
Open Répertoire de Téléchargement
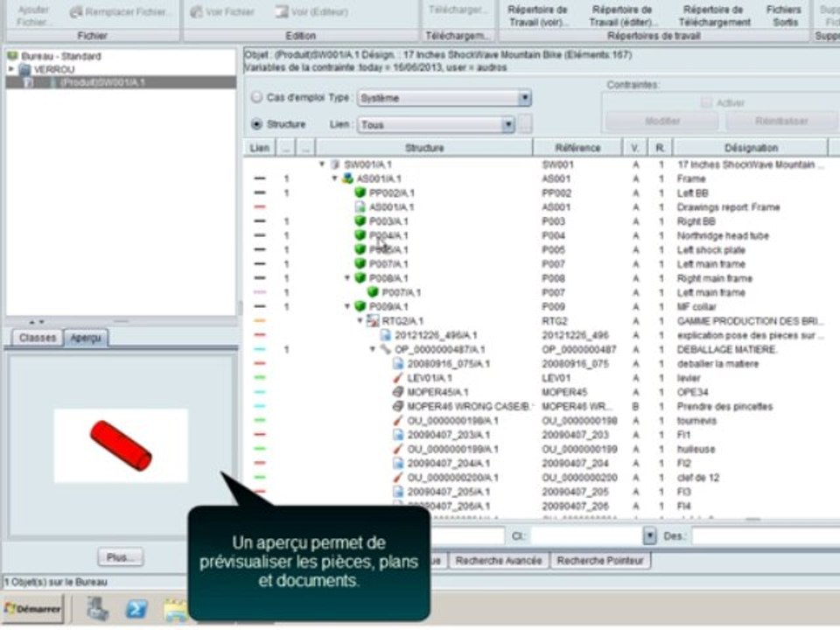(714, 16)
